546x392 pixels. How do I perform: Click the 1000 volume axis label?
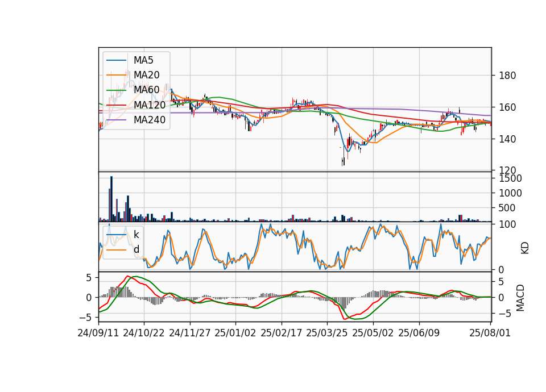[511, 193]
